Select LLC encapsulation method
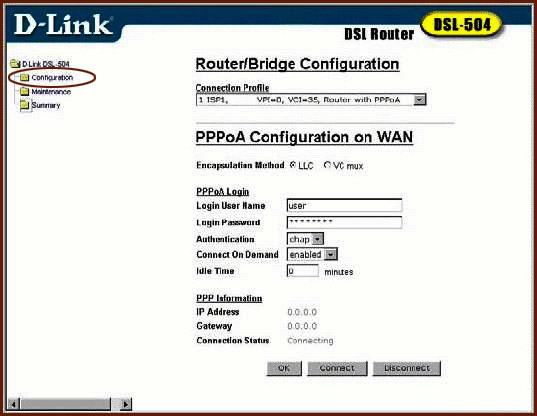The height and width of the screenshot is (416, 537). point(292,165)
